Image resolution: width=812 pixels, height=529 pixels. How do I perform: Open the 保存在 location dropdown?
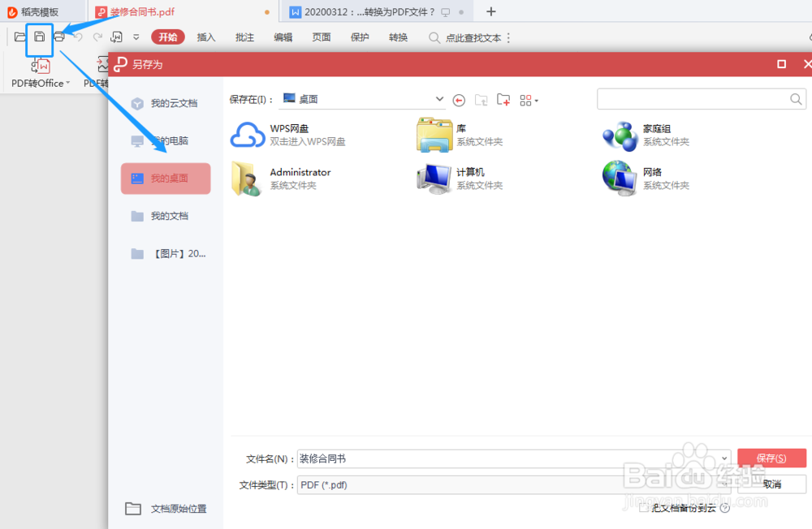pos(438,98)
